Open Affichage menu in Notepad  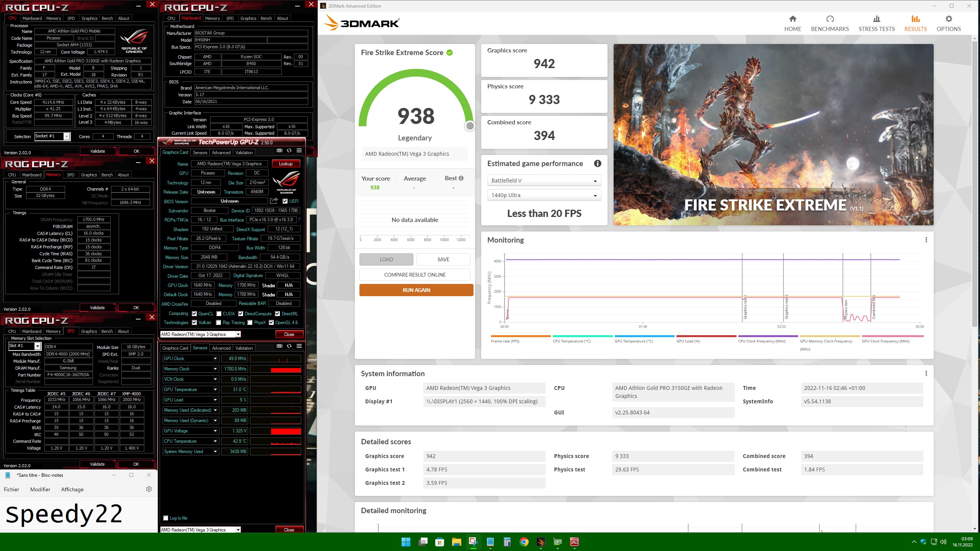[x=72, y=489]
